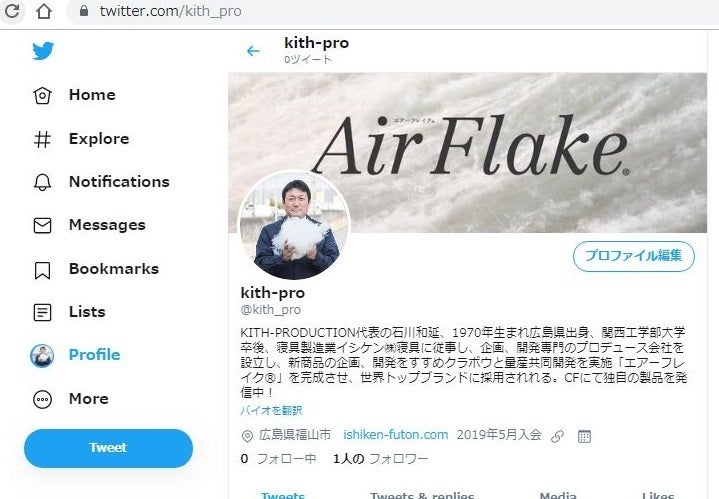719x499 pixels.
Task: Open the kith-pro profile avatar photo
Action: (x=294, y=225)
